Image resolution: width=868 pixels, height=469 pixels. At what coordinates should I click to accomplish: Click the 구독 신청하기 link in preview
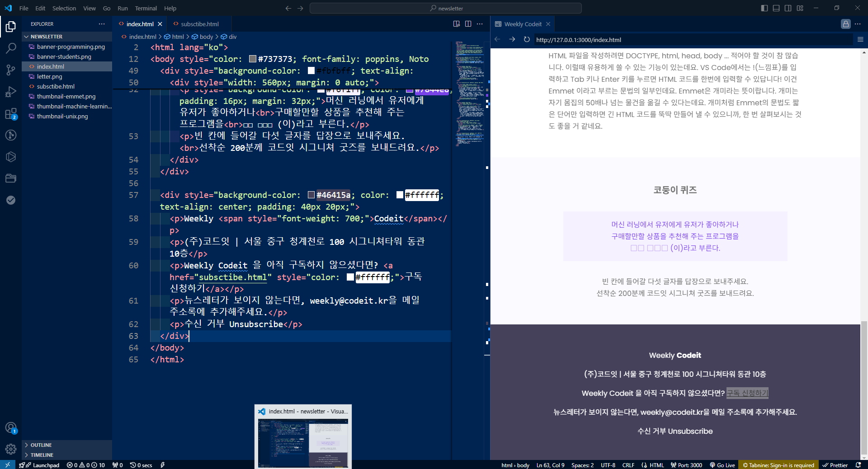tap(747, 393)
